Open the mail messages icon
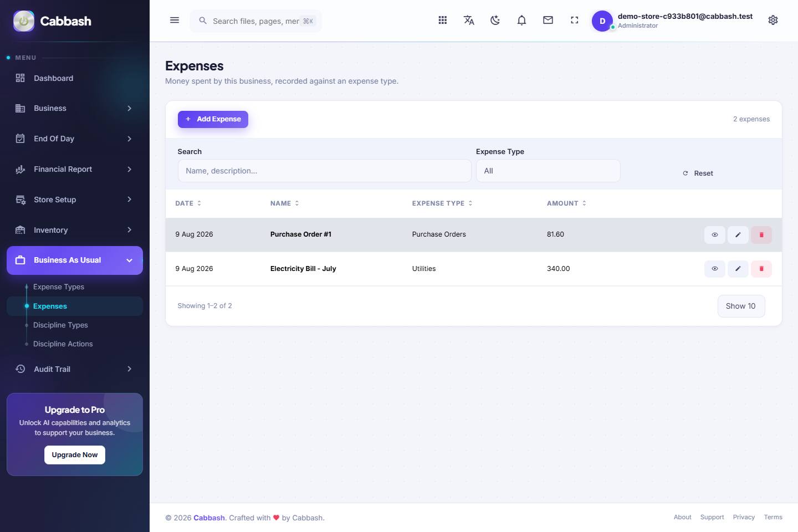Image resolution: width=798 pixels, height=532 pixels. (x=548, y=21)
